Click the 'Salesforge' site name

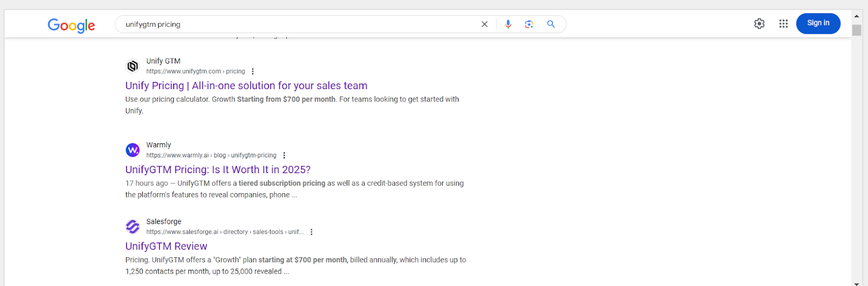tap(164, 222)
